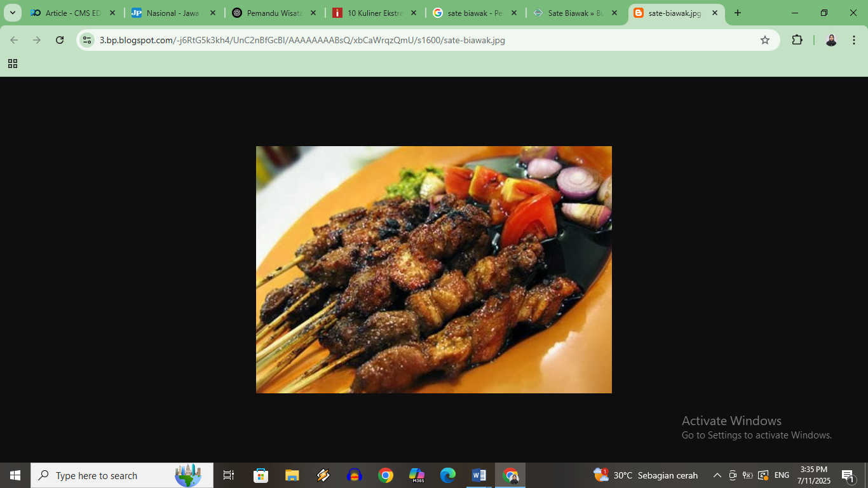Open Microsoft Word from the taskbar

(478, 475)
